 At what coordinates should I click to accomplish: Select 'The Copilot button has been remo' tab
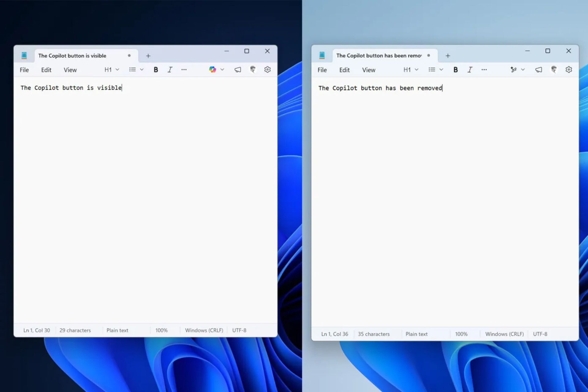379,55
